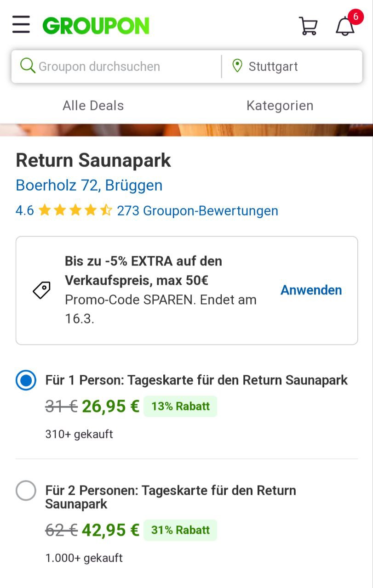Viewport: 373px width, 588px height.
Task: Open the hamburger menu
Action: click(x=21, y=25)
